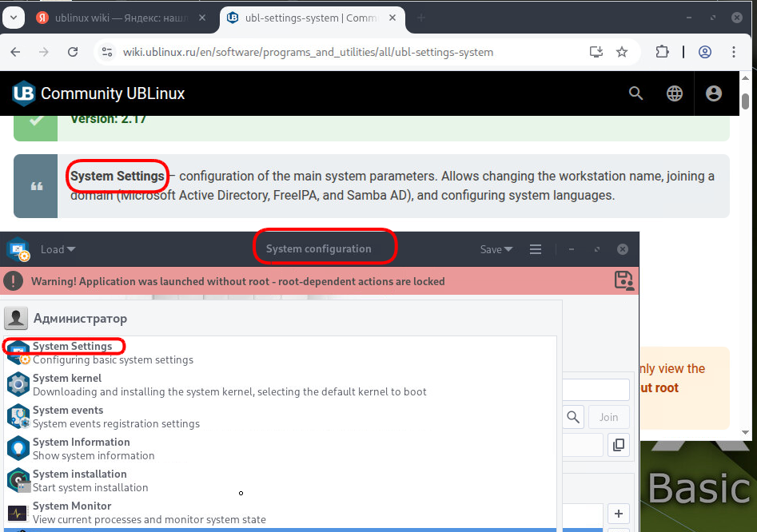This screenshot has width=757, height=532.
Task: View site information icon in address bar
Action: (106, 52)
